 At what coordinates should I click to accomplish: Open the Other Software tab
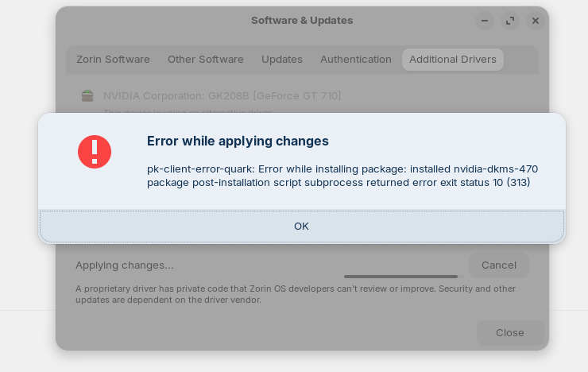click(206, 60)
